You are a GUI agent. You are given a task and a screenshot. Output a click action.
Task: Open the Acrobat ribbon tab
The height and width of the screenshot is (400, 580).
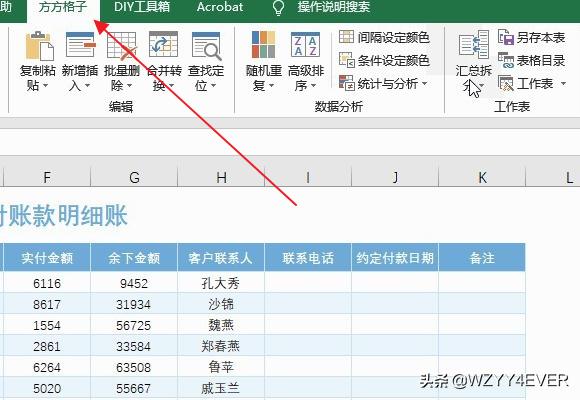220,7
